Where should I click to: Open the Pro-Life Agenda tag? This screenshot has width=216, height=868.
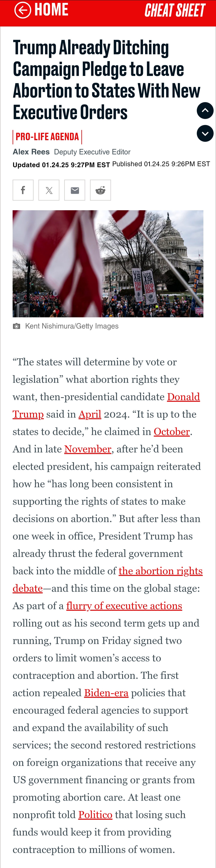click(x=47, y=137)
